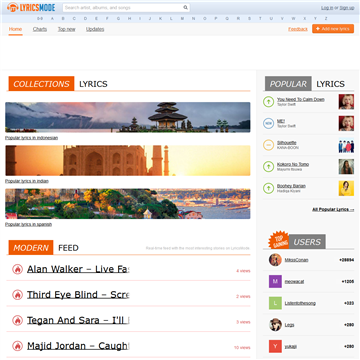The height and width of the screenshot is (360, 360).
Task: Focus the artist, albums, songs search field
Action: [x=123, y=8]
